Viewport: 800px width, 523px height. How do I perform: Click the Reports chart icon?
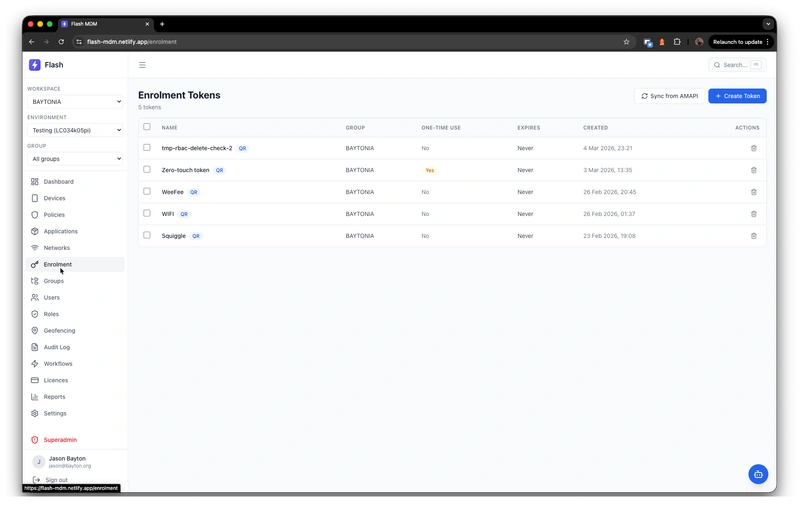(35, 397)
